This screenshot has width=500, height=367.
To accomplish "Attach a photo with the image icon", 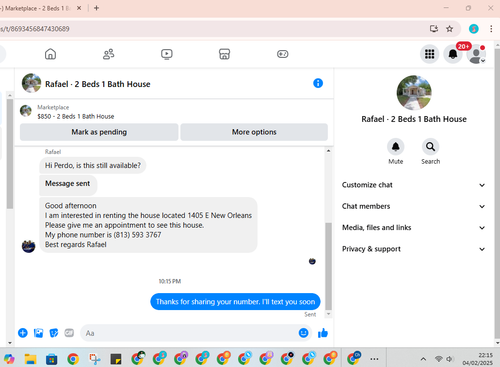I will click(x=38, y=333).
